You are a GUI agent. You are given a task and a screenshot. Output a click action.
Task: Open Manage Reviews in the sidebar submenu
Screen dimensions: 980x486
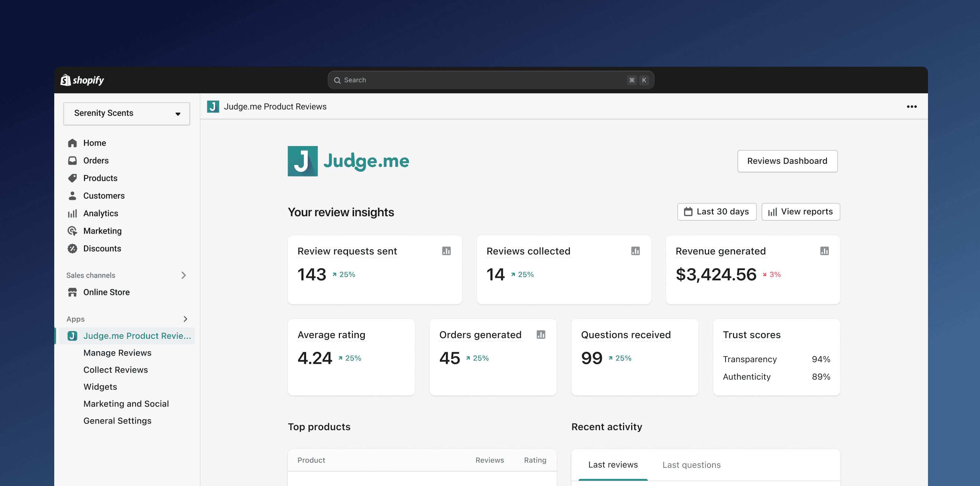point(117,353)
